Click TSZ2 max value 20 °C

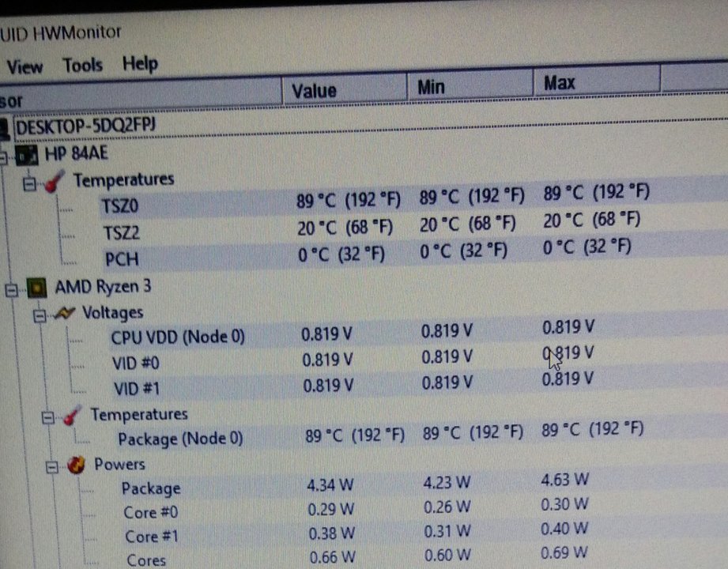(x=592, y=220)
